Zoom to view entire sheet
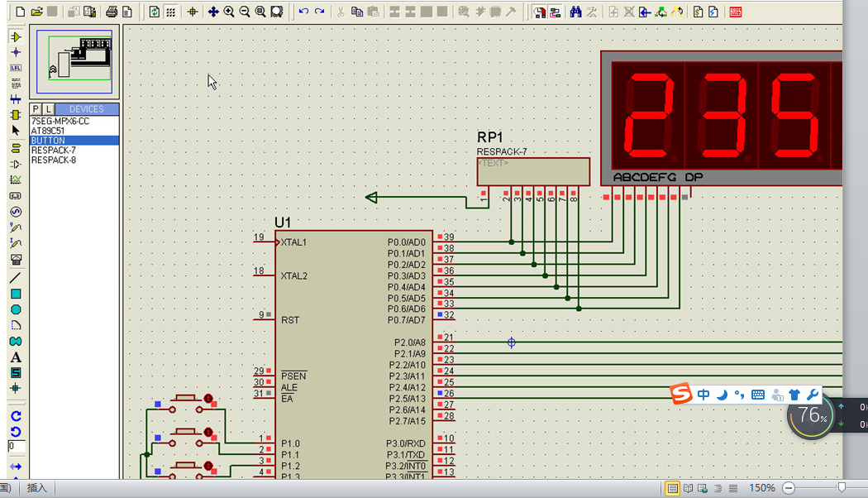The image size is (868, 498). pos(260,12)
